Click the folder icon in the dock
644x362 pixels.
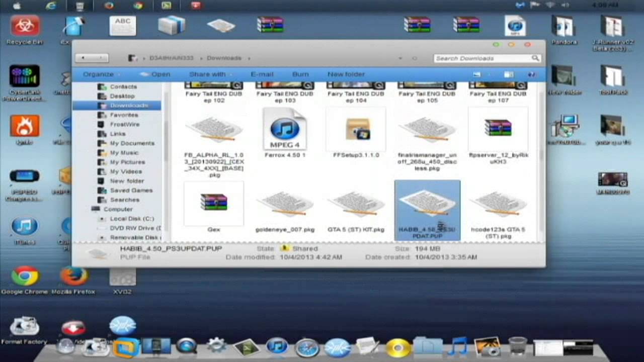(x=428, y=347)
